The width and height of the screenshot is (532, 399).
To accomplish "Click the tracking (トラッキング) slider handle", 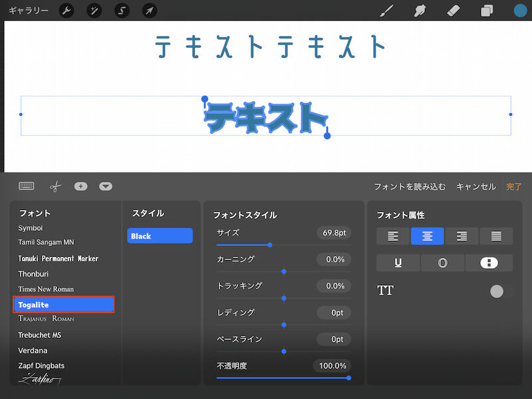I will pyautogui.click(x=284, y=298).
